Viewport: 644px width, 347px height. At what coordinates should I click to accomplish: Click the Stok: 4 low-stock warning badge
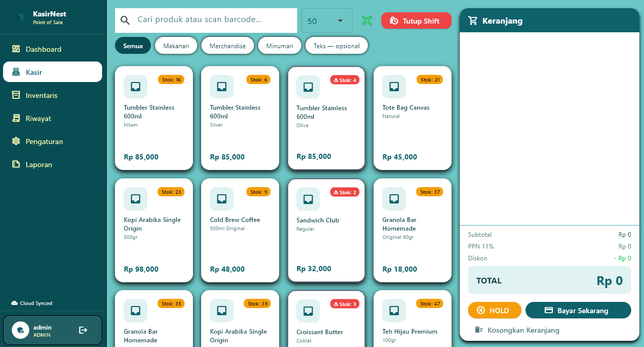click(x=345, y=80)
